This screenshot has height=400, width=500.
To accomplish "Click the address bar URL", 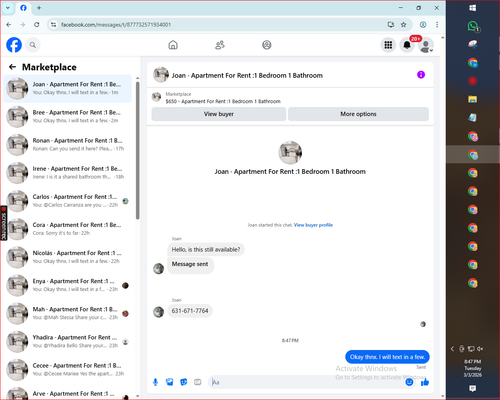I will pos(116,25).
